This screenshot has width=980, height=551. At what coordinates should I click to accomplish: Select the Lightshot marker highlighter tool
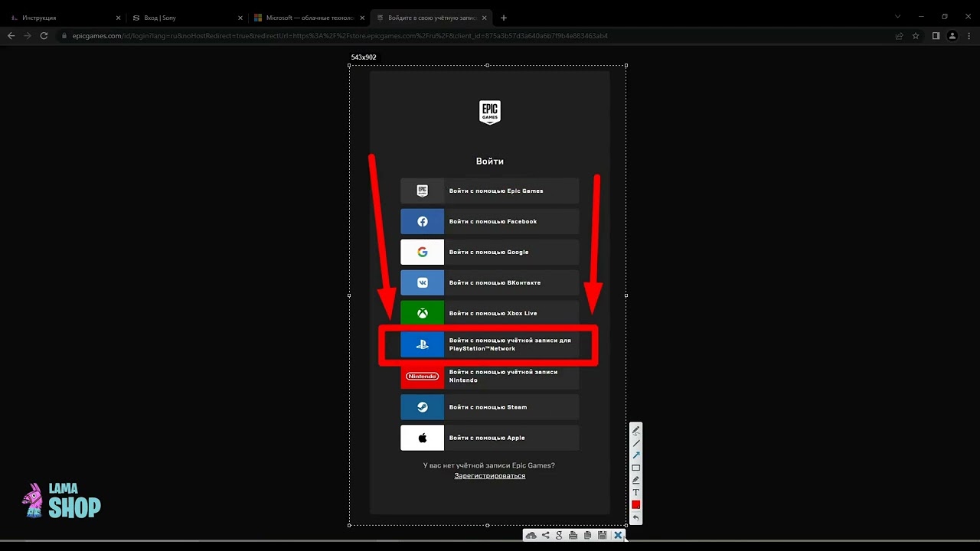pos(635,480)
